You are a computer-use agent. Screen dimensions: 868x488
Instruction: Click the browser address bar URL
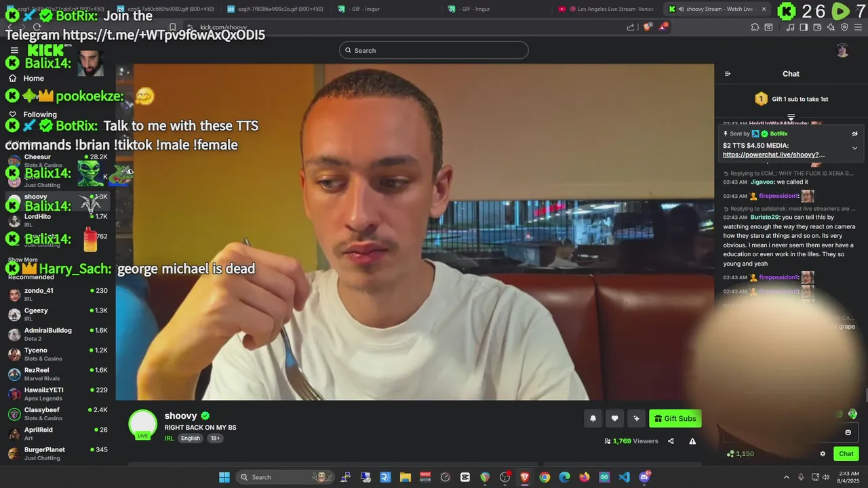223,27
